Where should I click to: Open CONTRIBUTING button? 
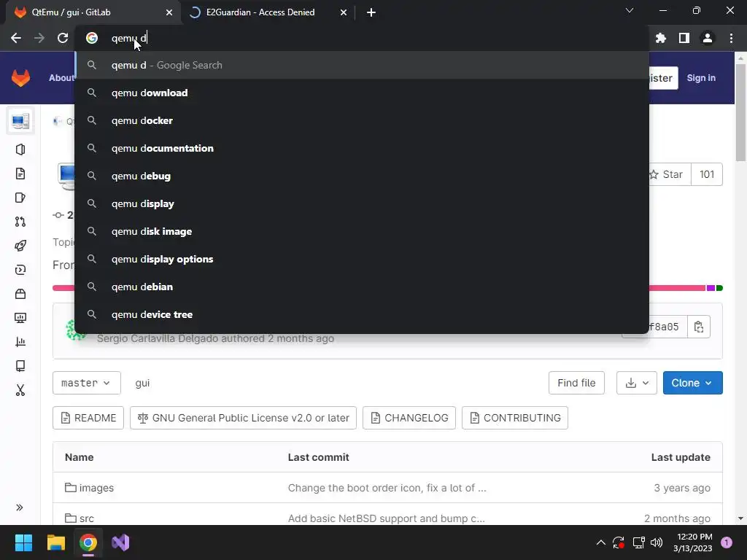(x=515, y=418)
